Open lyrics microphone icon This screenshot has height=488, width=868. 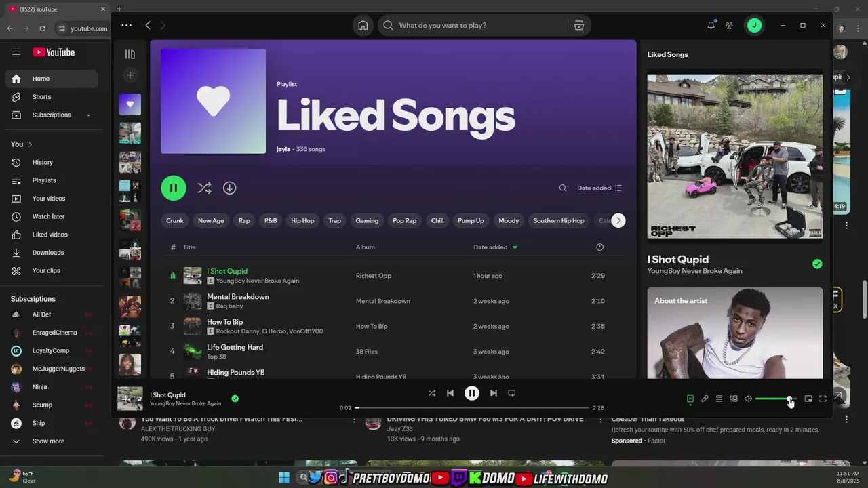(705, 399)
